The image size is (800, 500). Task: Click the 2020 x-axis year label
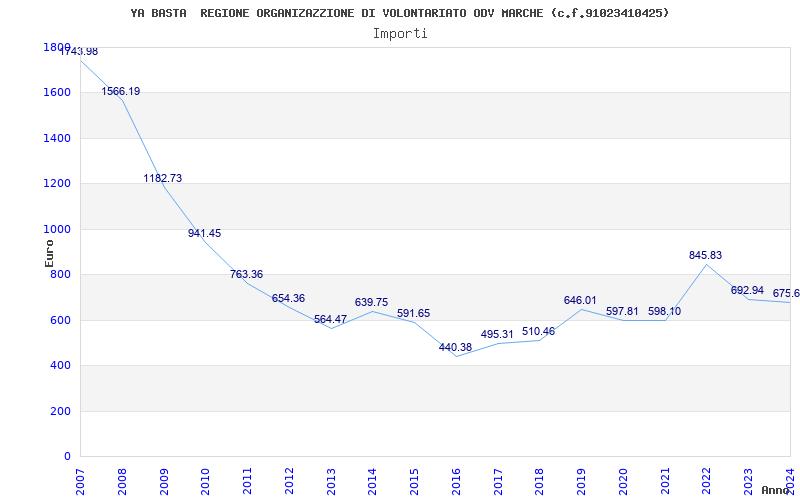click(x=623, y=481)
